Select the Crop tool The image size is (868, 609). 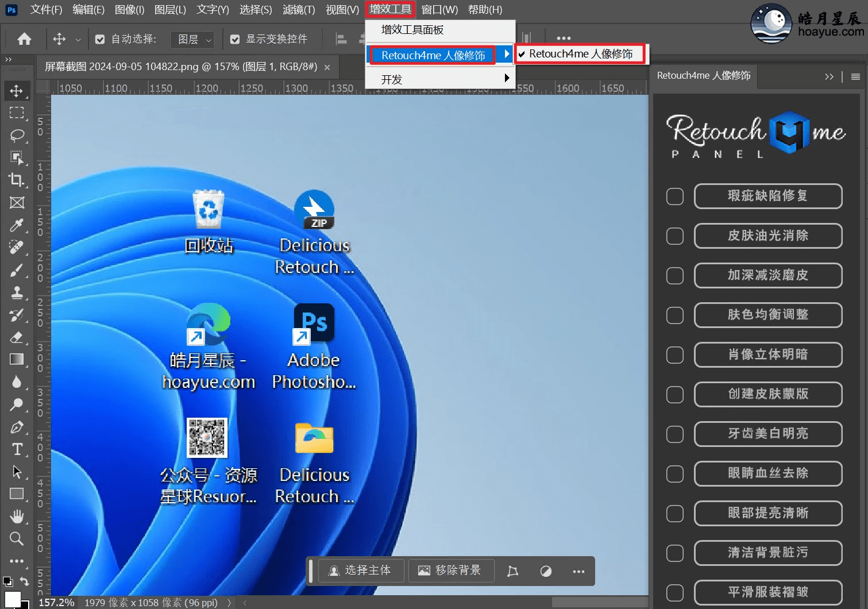click(x=17, y=180)
